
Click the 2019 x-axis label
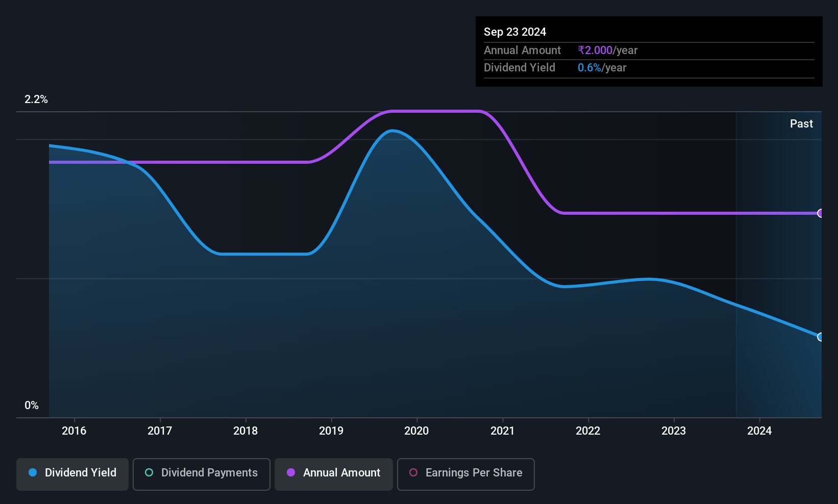tap(331, 431)
